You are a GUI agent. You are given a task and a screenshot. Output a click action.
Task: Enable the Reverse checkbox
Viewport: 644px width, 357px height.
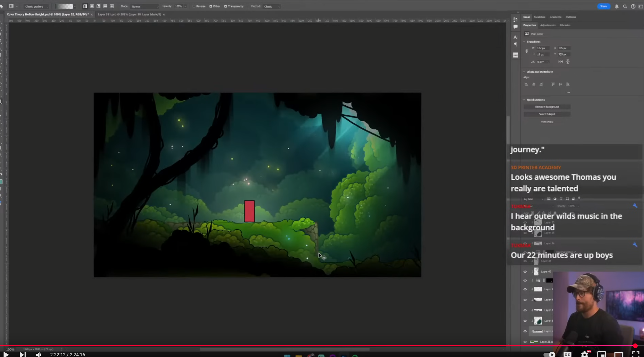tap(194, 6)
